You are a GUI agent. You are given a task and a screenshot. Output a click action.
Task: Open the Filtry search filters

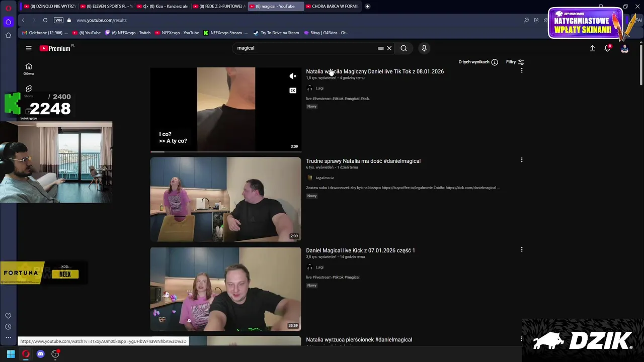(x=515, y=62)
